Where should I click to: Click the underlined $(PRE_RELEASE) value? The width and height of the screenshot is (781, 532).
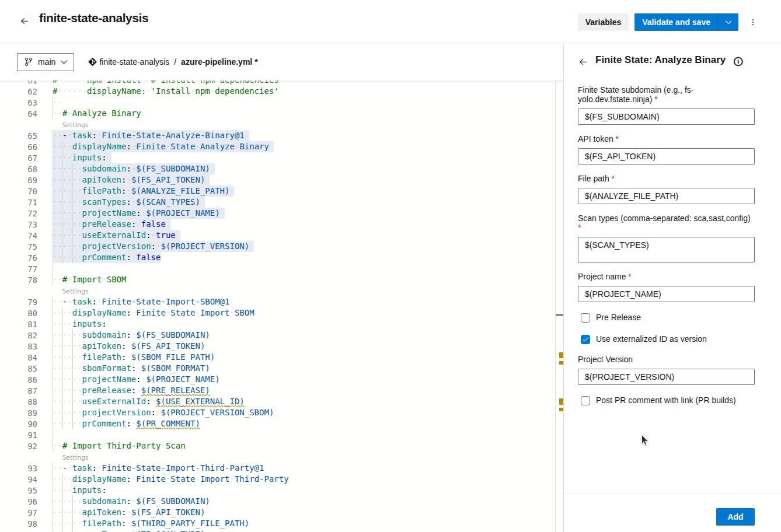[175, 390]
